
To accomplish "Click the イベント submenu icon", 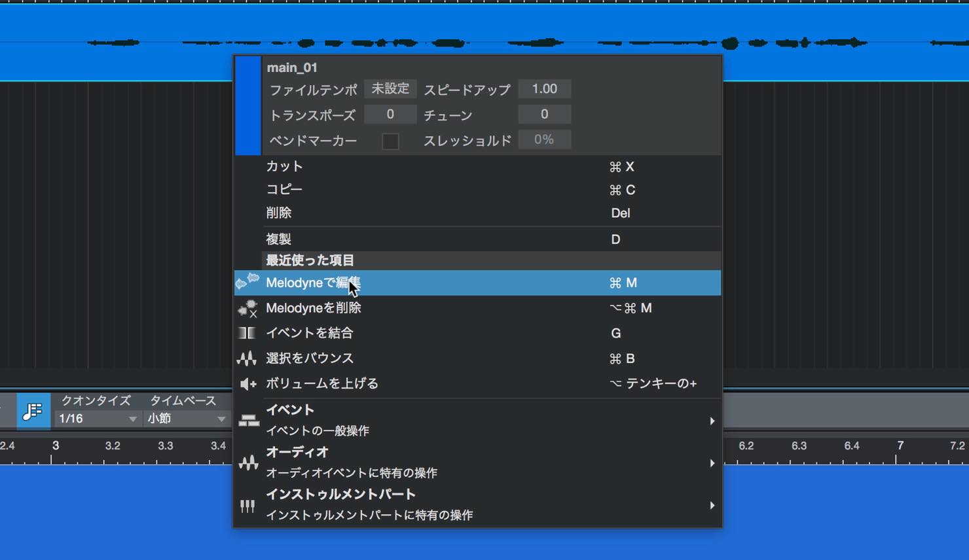I will point(249,421).
